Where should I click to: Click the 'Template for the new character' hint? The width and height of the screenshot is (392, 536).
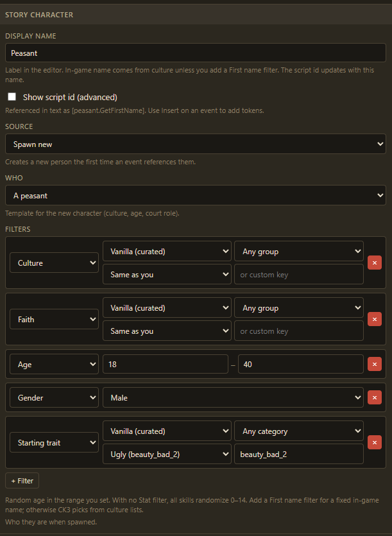coord(92,213)
